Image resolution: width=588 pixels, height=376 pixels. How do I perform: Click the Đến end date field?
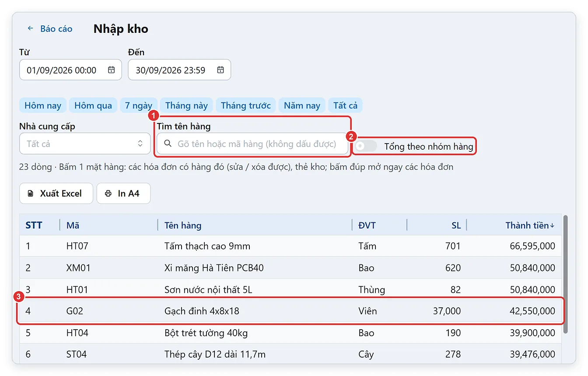(x=179, y=70)
